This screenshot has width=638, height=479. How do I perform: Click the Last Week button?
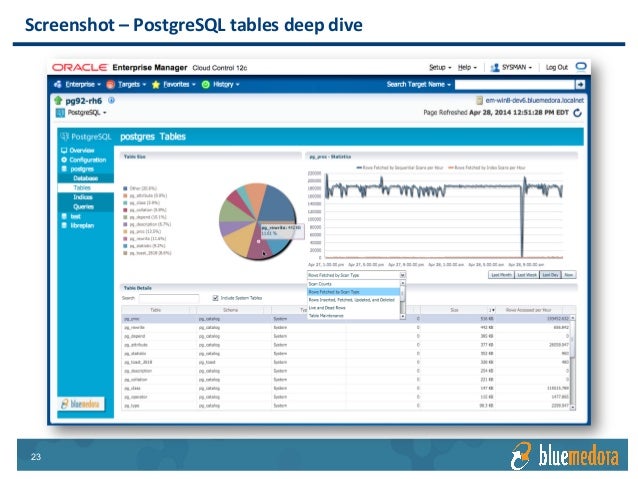coord(527,275)
